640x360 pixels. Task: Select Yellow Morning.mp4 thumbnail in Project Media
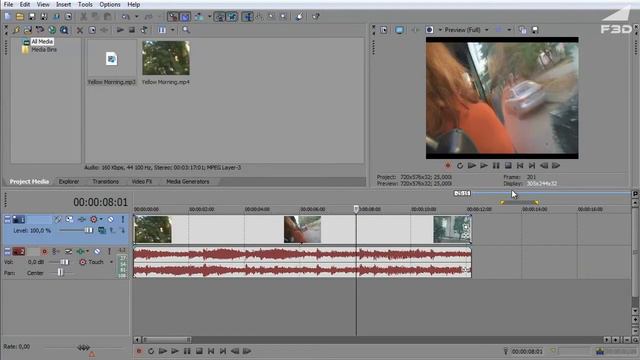(166, 58)
